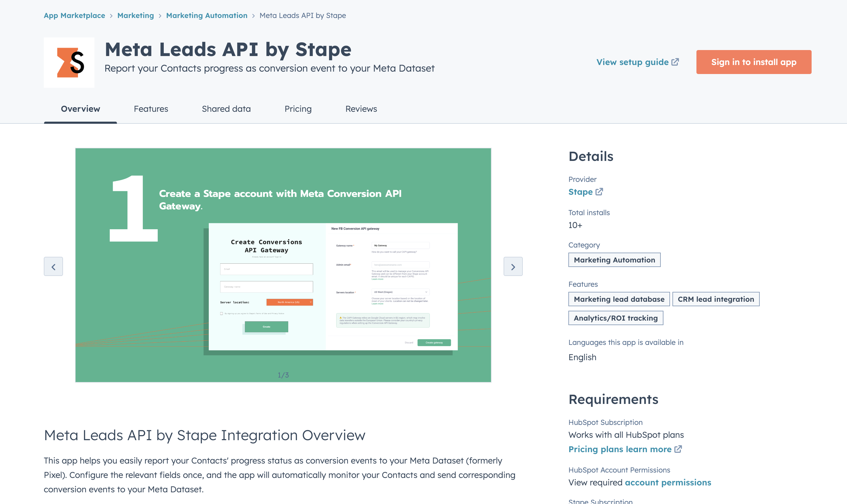847x504 pixels.
Task: Click the App Marketplace breadcrumb icon
Action: [x=74, y=15]
